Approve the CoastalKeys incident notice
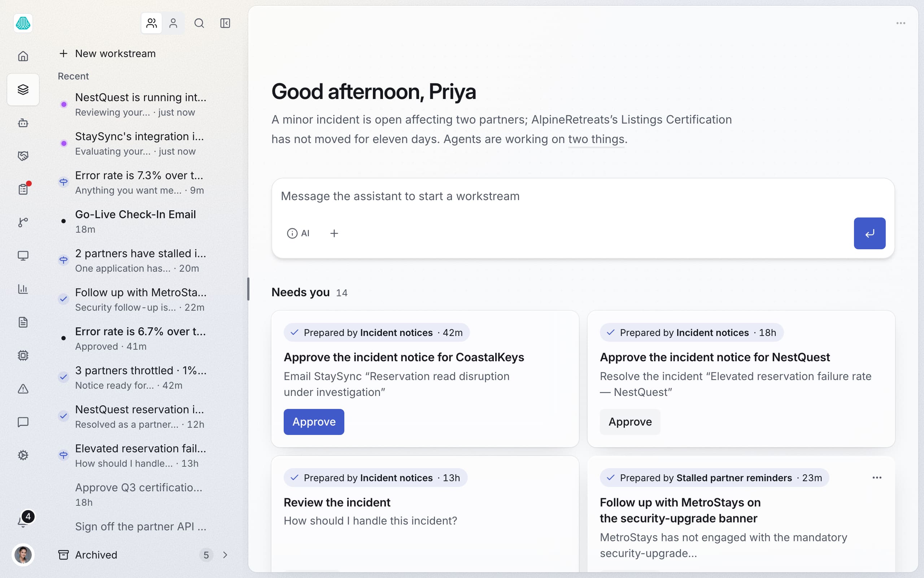 [x=314, y=422]
